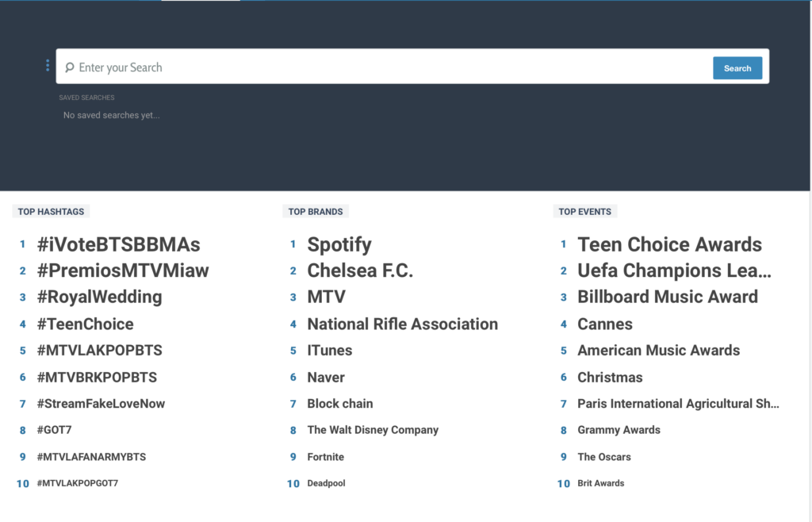Select Fortnite from top brands
Image resolution: width=812 pixels, height=522 pixels.
(x=325, y=457)
